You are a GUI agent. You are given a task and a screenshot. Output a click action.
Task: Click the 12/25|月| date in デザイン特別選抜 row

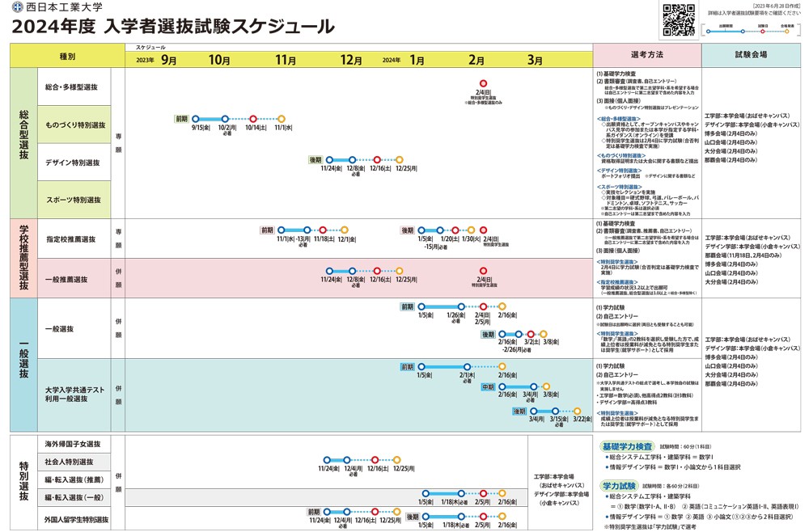[x=406, y=168]
